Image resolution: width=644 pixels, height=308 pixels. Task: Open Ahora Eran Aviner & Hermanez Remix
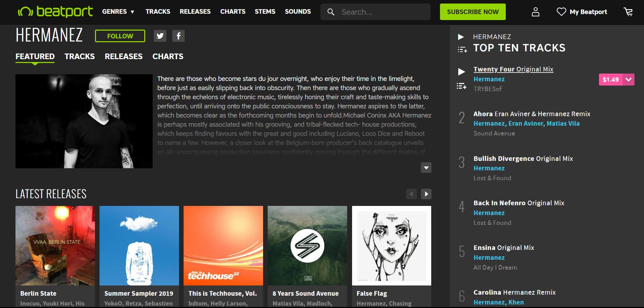[x=532, y=114]
